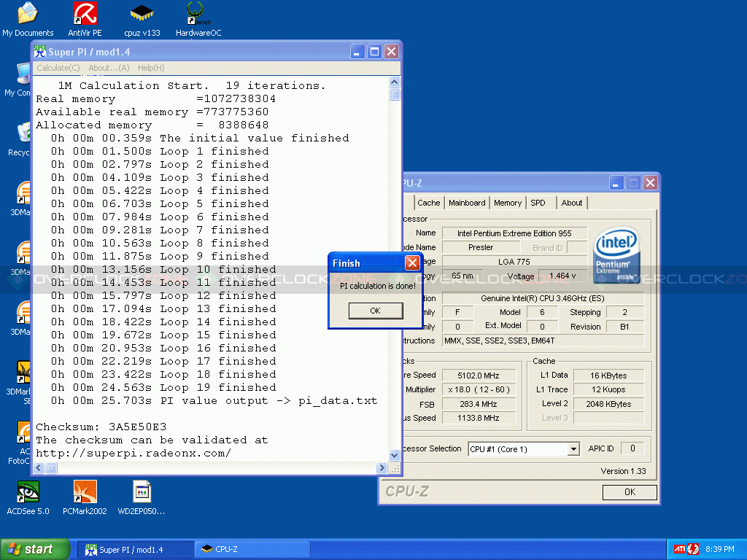Click the AntiVir tray icon
The width and height of the screenshot is (747, 560).
click(693, 549)
